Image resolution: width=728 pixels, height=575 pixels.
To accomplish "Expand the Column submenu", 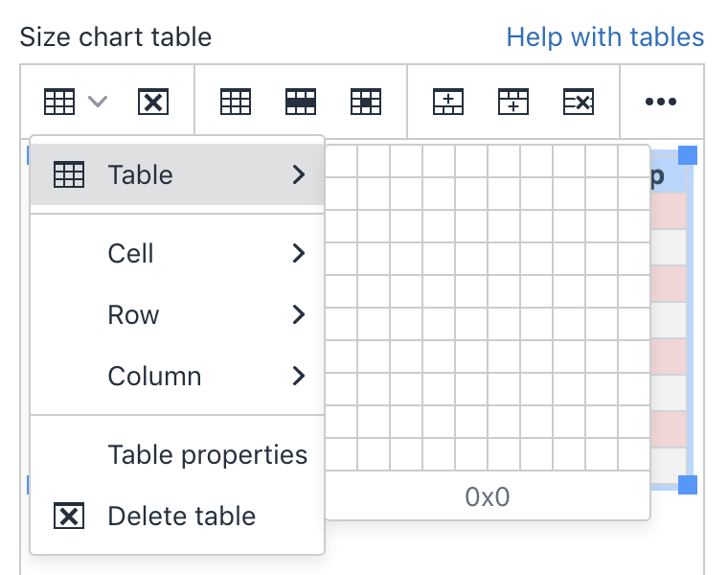I will click(177, 376).
